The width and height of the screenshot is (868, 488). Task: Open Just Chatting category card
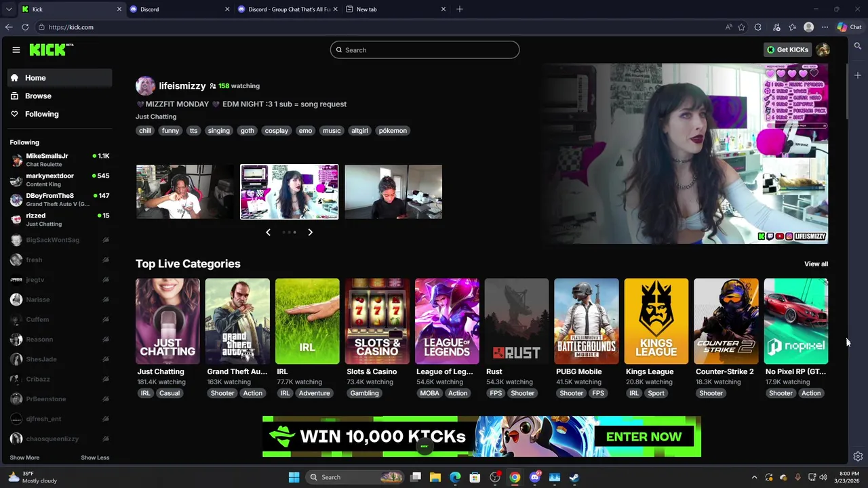tap(167, 321)
